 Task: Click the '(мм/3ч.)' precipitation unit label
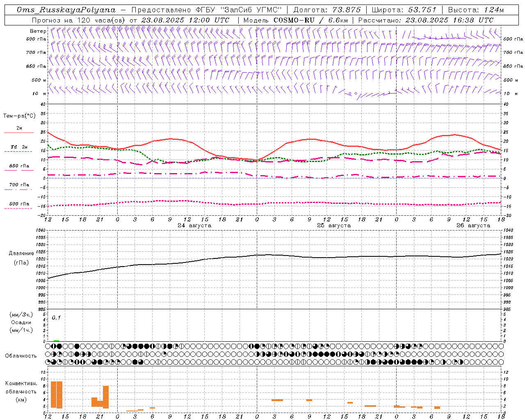tap(21, 315)
